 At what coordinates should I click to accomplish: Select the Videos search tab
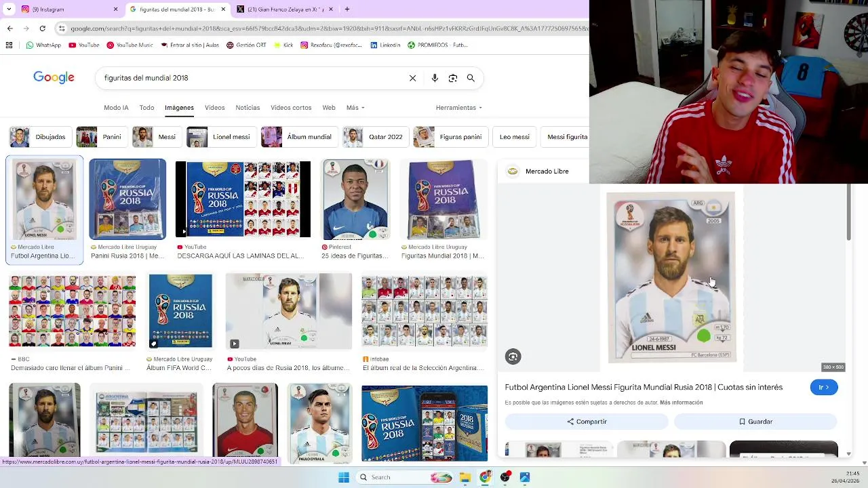tap(214, 108)
